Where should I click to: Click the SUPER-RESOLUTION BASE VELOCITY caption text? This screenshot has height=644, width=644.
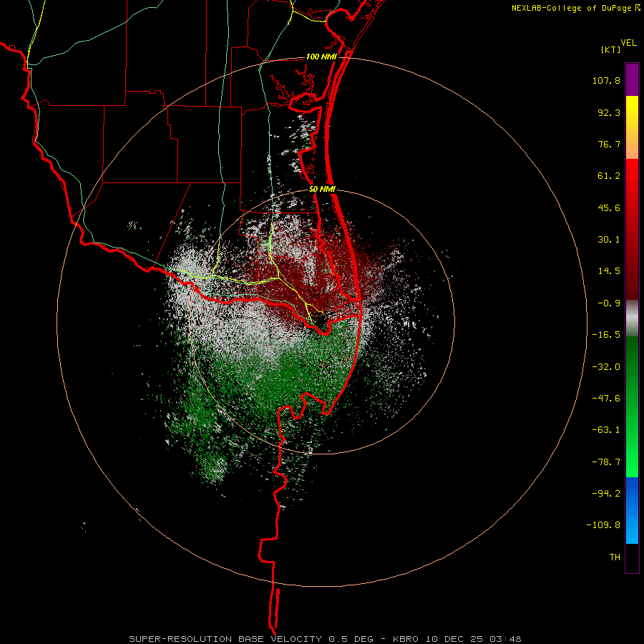225,639
